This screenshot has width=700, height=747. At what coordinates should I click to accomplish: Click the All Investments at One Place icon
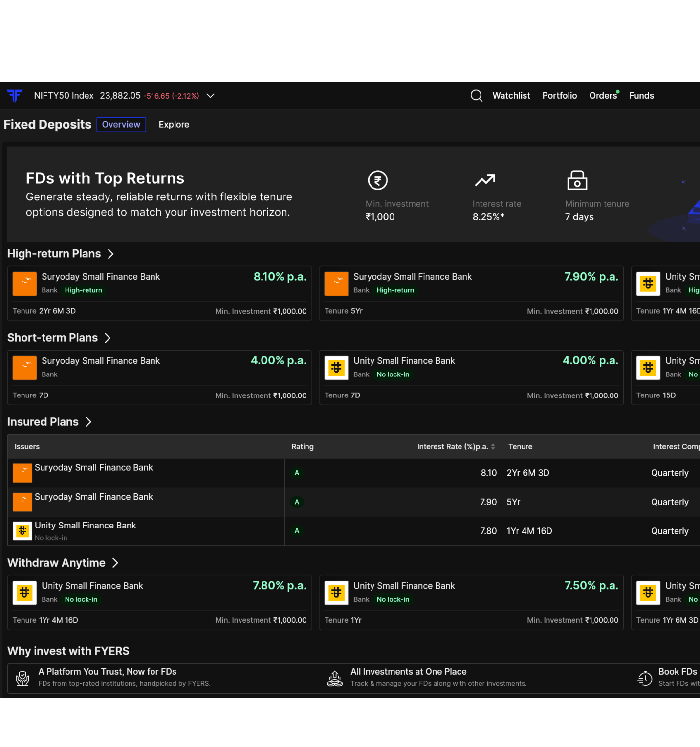tap(335, 678)
